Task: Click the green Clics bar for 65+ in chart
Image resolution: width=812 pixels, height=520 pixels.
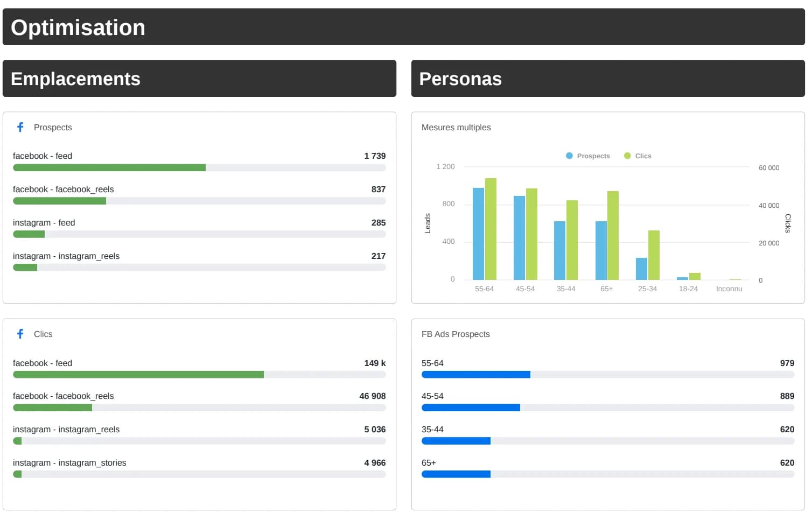Action: pos(613,235)
